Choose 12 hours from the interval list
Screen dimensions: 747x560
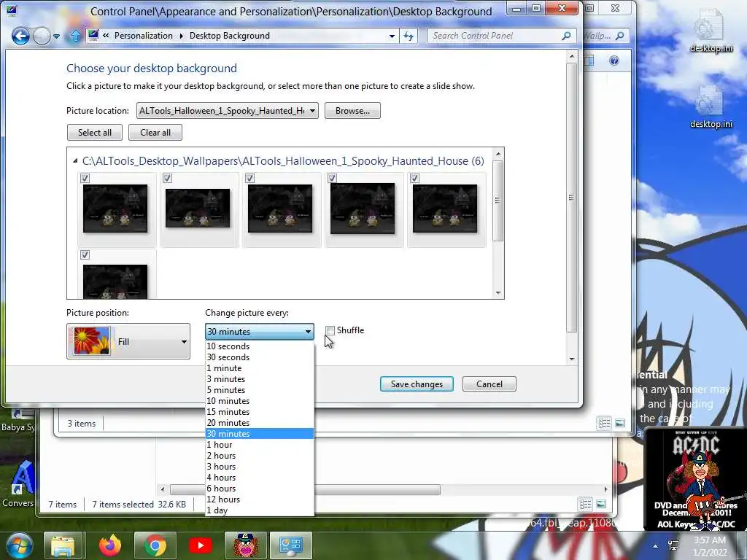click(260, 499)
